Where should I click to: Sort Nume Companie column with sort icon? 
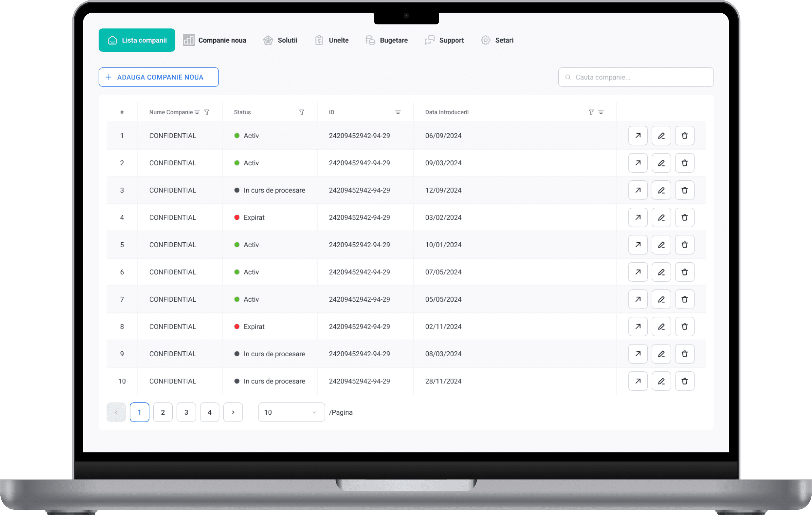tap(197, 112)
